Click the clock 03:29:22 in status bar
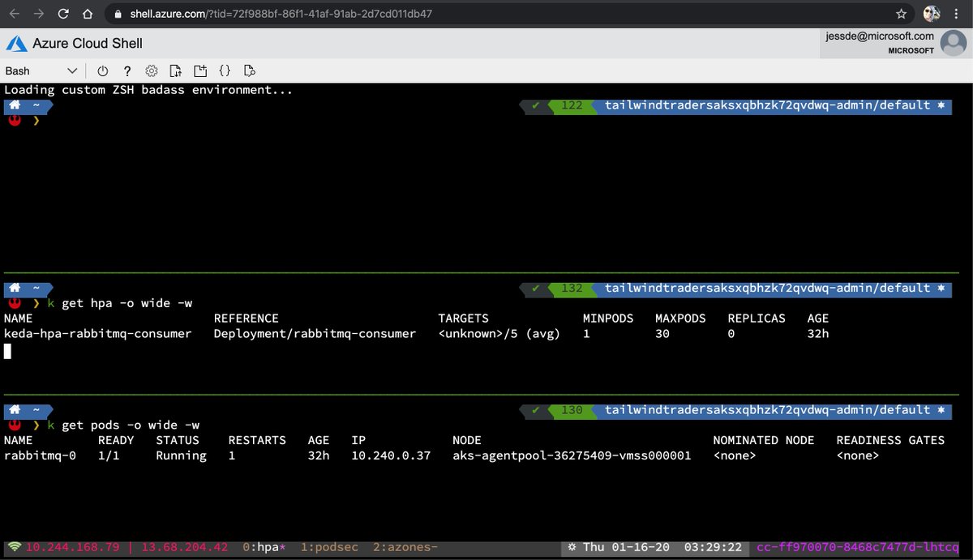 coord(713,548)
